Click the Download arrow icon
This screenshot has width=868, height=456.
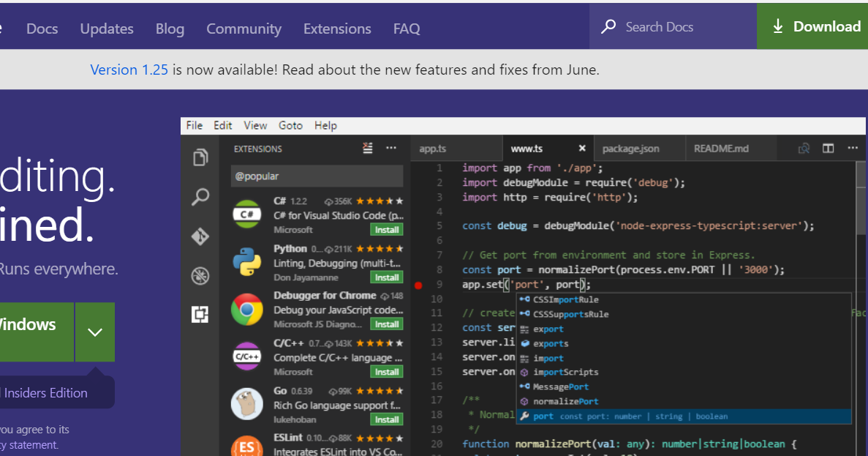[x=778, y=26]
